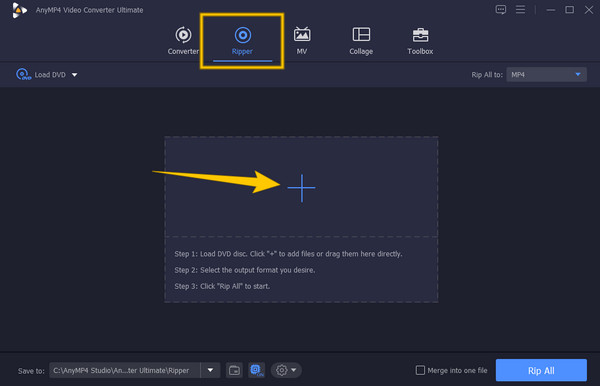Open the feedback message icon
Screen dimensions: 600x386
point(501,10)
